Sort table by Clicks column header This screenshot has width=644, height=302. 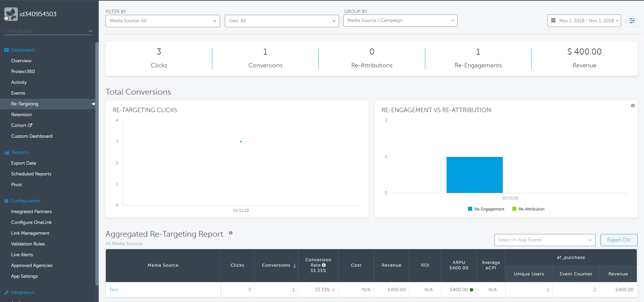pos(237,266)
